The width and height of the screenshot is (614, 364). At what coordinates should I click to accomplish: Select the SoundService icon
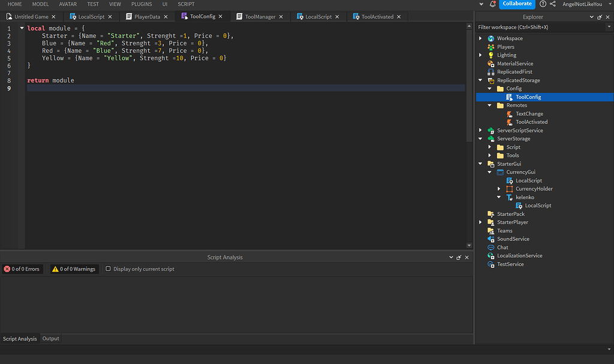(x=491, y=239)
